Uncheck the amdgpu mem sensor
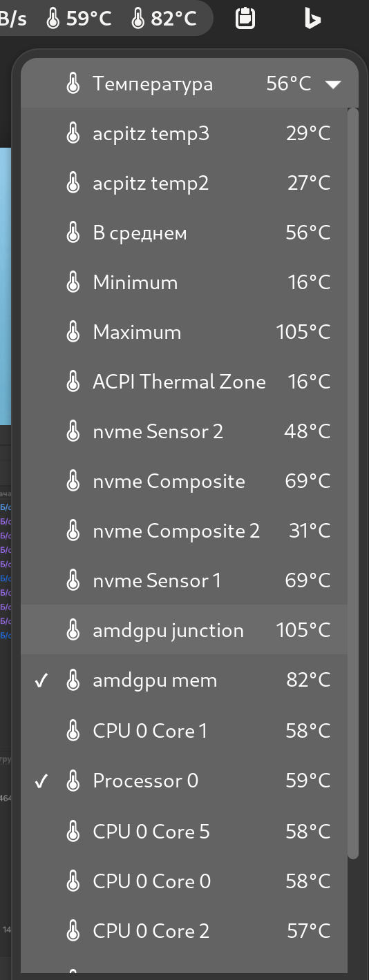 [x=184, y=680]
